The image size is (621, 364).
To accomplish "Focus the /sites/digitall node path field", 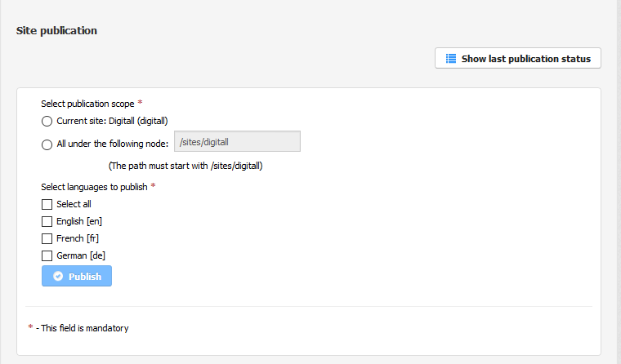I will 237,142.
